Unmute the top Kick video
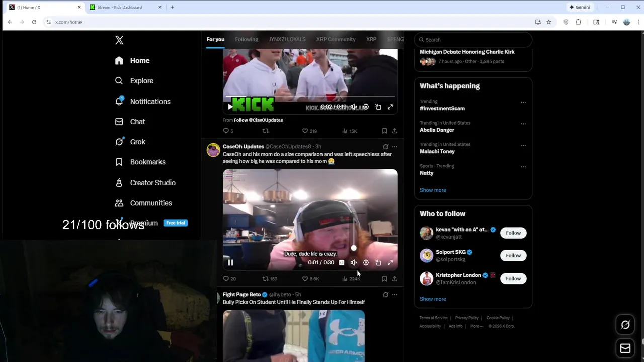 click(x=353, y=107)
